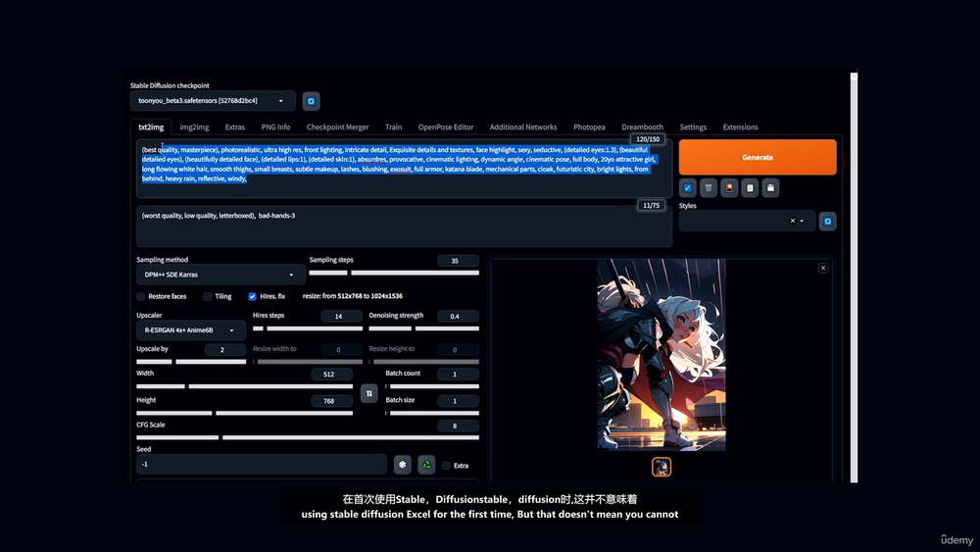The image size is (980, 552).
Task: Switch to Additional Networks tab
Action: click(x=523, y=126)
